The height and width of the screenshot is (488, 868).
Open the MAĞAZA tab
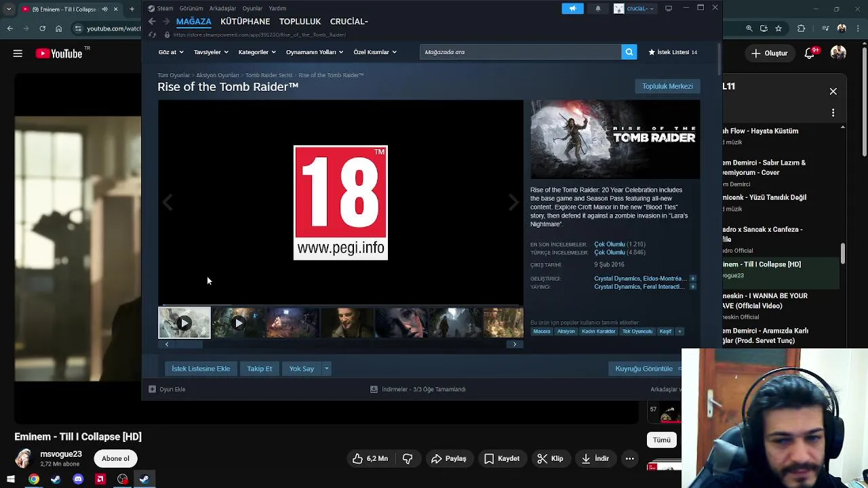(x=194, y=22)
